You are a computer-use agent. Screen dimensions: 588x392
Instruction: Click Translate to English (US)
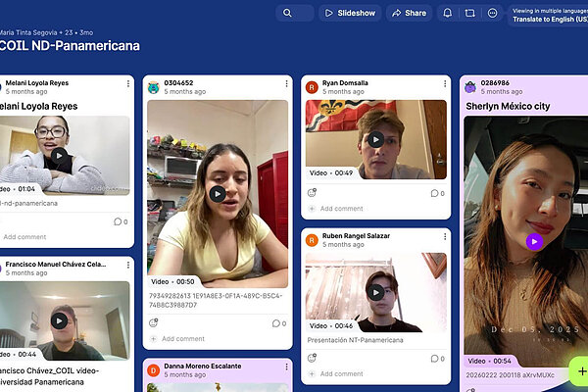(550, 20)
